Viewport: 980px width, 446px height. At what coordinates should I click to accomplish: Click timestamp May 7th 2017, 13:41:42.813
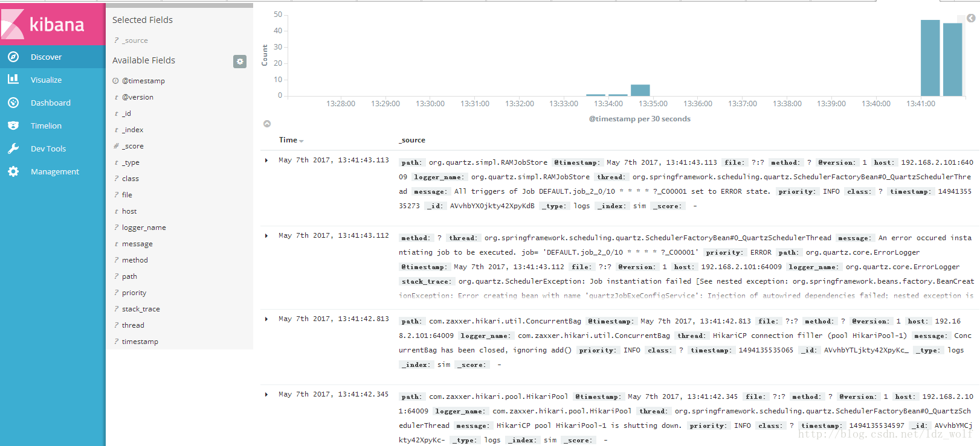pos(334,319)
